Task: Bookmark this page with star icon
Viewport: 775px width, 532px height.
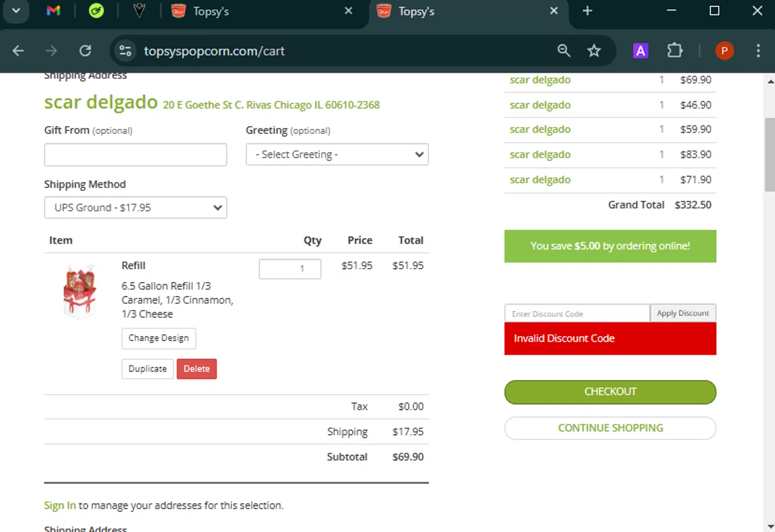Action: 594,51
